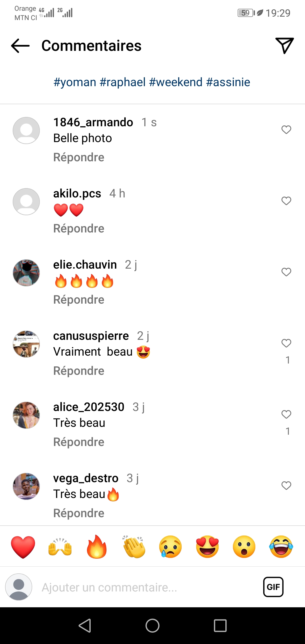The height and width of the screenshot is (644, 305).
Task: Open the GIF picker button
Action: pyautogui.click(x=273, y=587)
